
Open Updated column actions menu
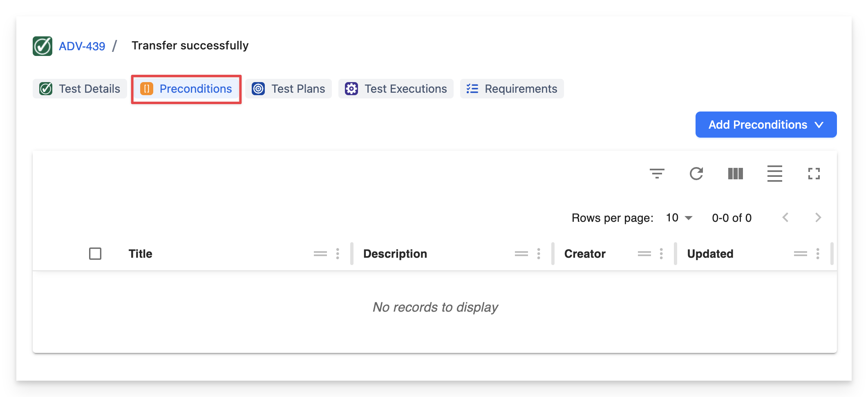818,254
